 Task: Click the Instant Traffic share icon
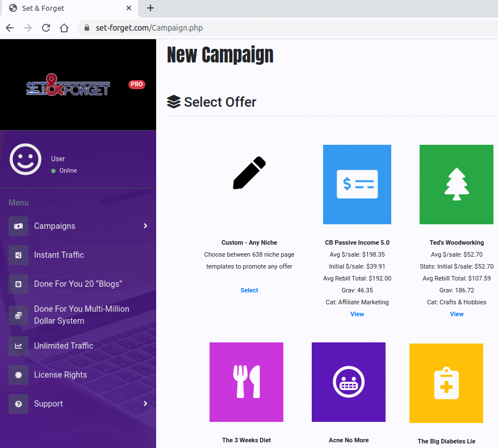pos(18,255)
